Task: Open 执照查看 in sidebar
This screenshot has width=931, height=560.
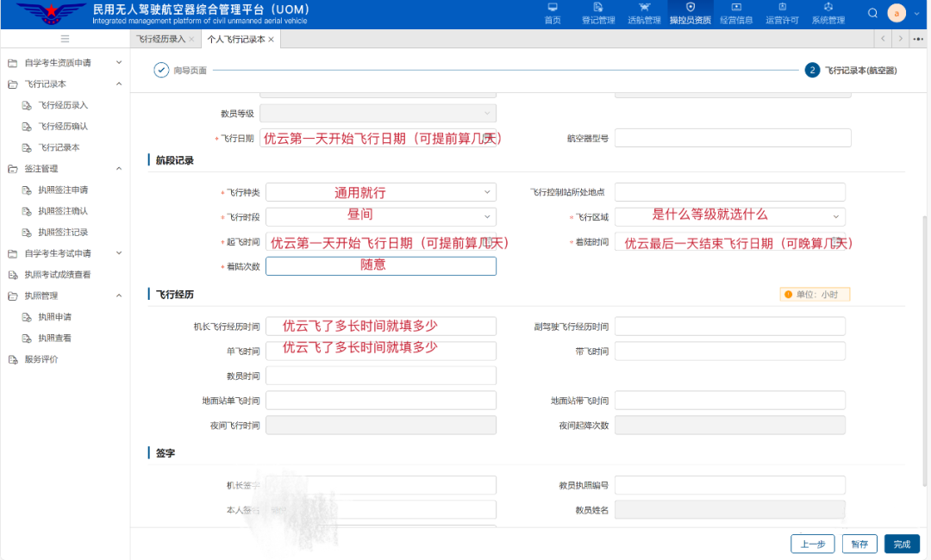Action: coord(54,338)
